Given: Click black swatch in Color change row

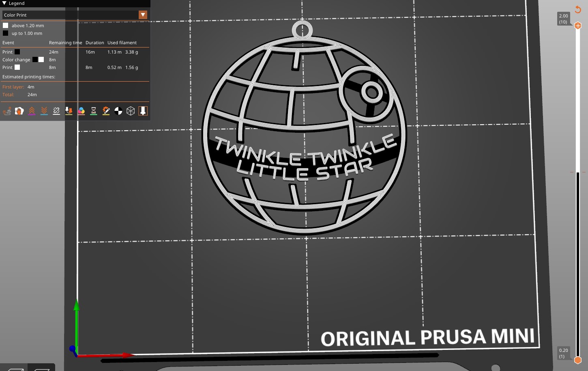Looking at the screenshot, I should click(35, 60).
